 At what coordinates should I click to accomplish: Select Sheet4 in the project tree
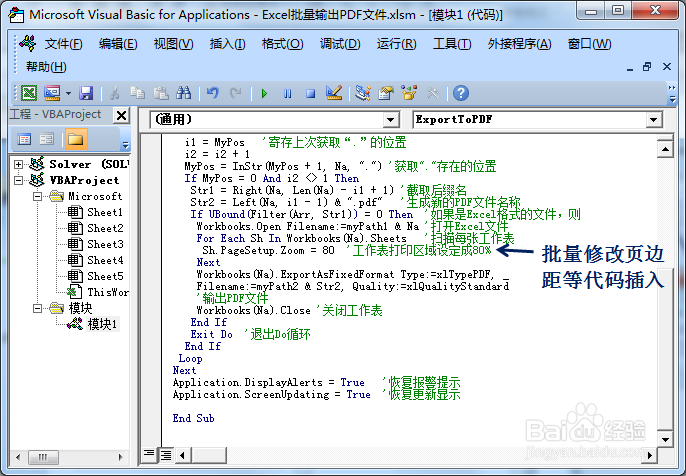[x=96, y=260]
